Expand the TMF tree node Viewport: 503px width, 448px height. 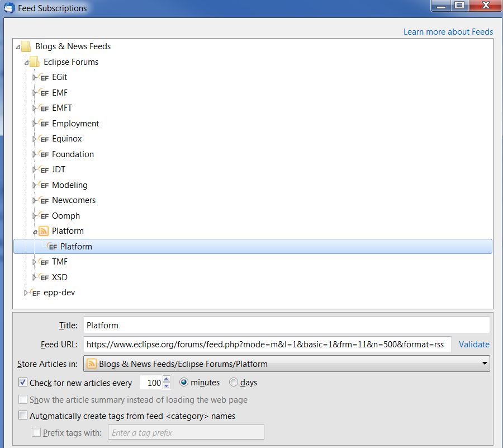coord(34,262)
